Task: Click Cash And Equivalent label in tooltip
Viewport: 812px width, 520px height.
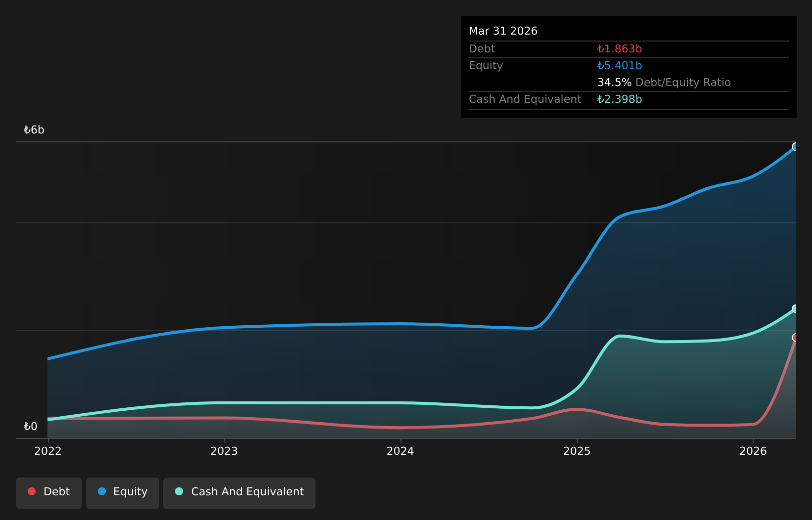Action: click(525, 99)
